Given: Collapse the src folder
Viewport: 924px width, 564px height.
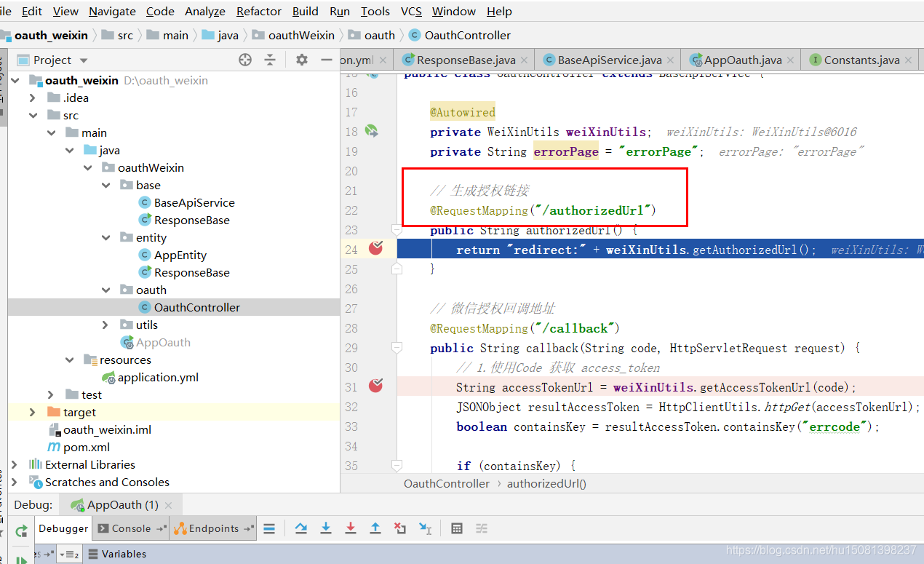Looking at the screenshot, I should pyautogui.click(x=33, y=115).
